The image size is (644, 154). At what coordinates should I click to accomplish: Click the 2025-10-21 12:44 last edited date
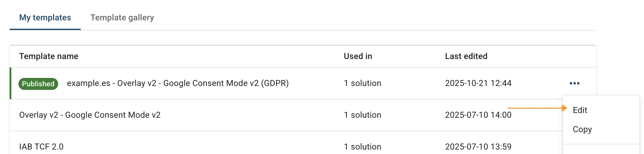click(x=478, y=83)
